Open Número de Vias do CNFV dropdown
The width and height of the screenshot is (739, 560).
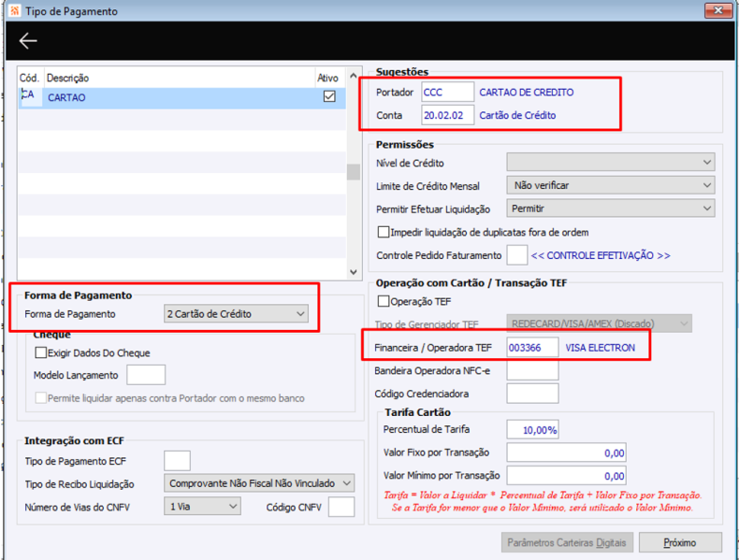pyautogui.click(x=202, y=507)
